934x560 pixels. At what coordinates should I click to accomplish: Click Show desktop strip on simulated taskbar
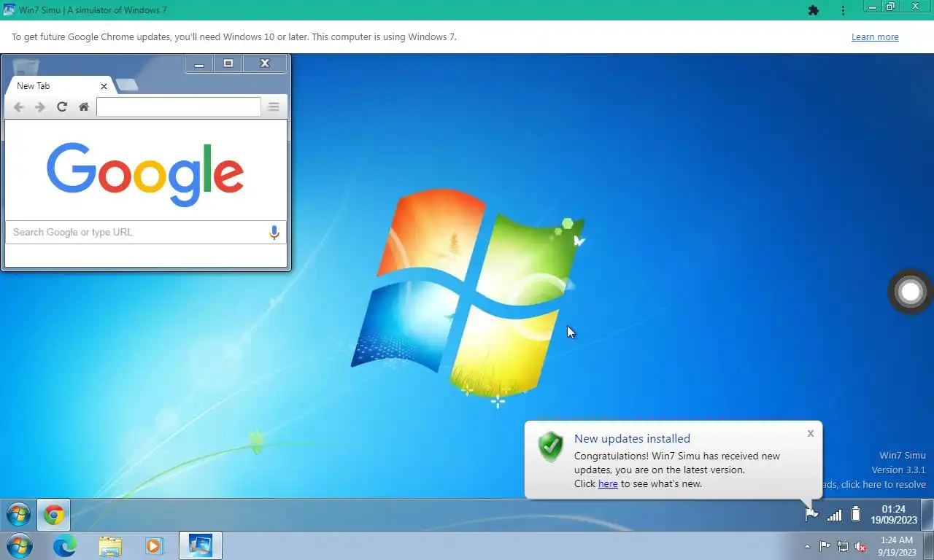pyautogui.click(x=927, y=515)
